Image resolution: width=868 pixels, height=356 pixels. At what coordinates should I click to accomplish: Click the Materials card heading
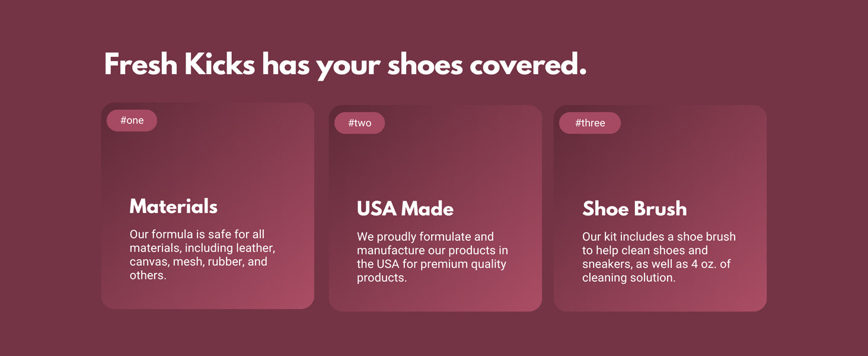173,206
